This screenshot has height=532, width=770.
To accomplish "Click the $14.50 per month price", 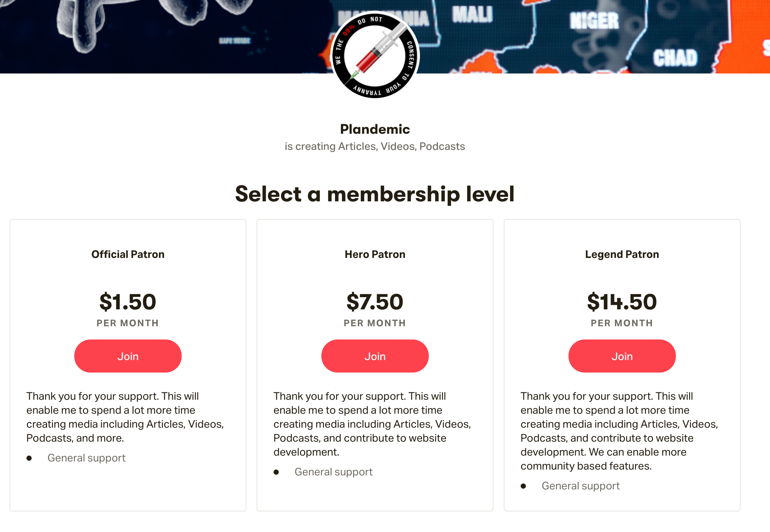I will tap(621, 302).
